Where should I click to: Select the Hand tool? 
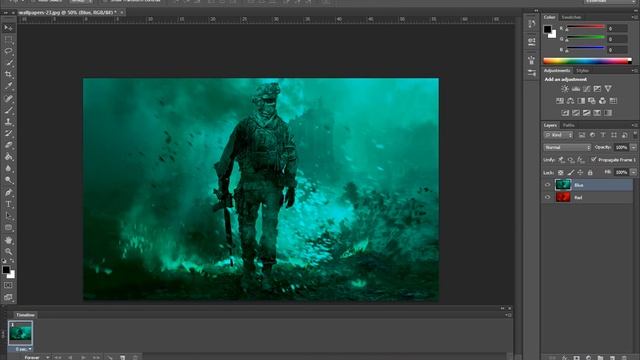point(8,240)
